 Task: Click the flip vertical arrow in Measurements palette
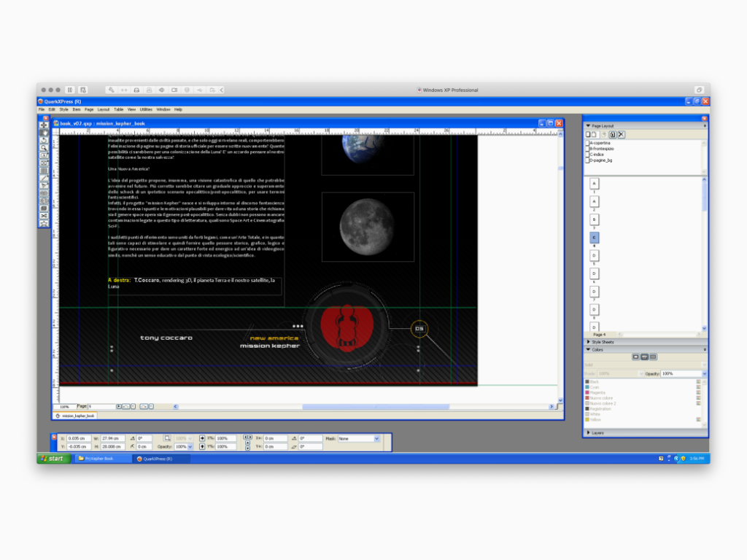tap(202, 447)
